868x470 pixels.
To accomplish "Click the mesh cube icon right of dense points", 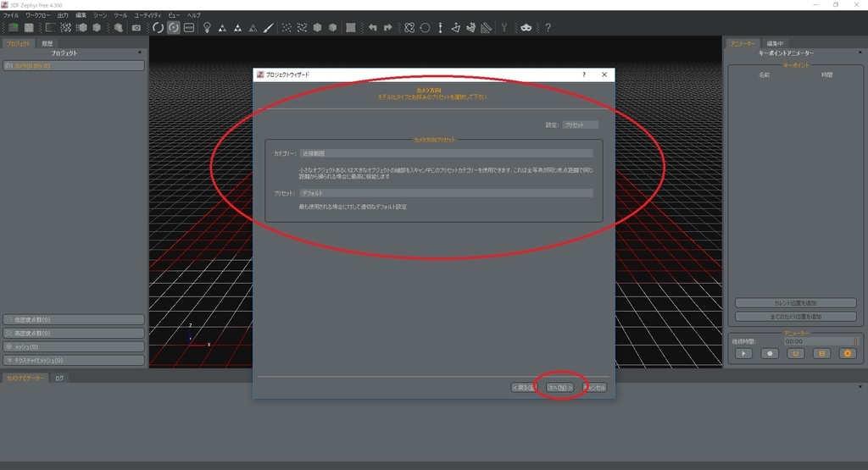I will tap(317, 28).
